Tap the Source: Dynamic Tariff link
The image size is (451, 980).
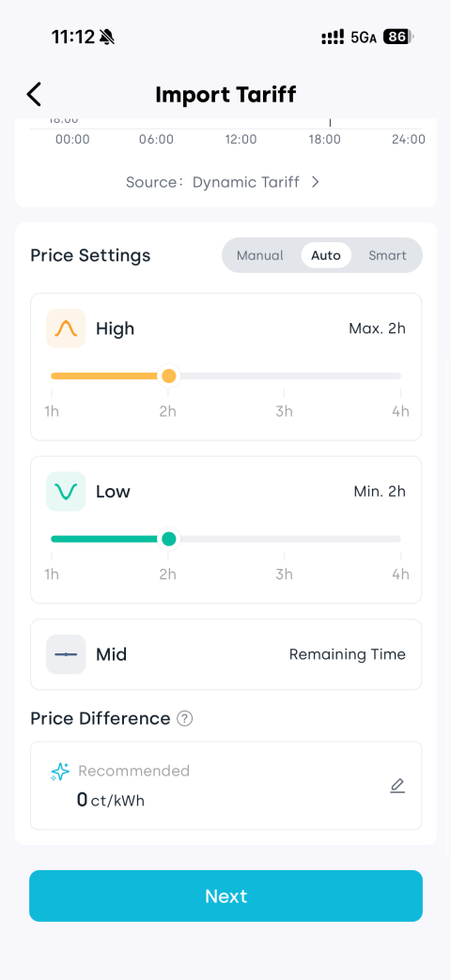pos(224,182)
